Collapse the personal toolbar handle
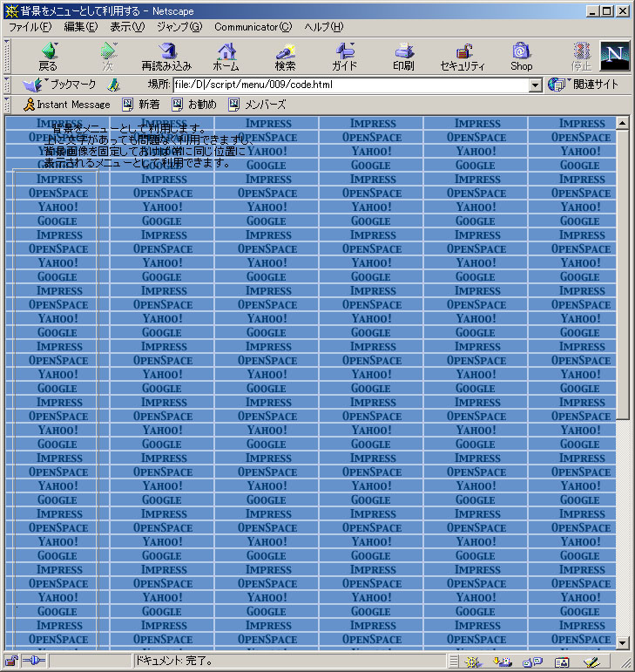 tap(7, 105)
